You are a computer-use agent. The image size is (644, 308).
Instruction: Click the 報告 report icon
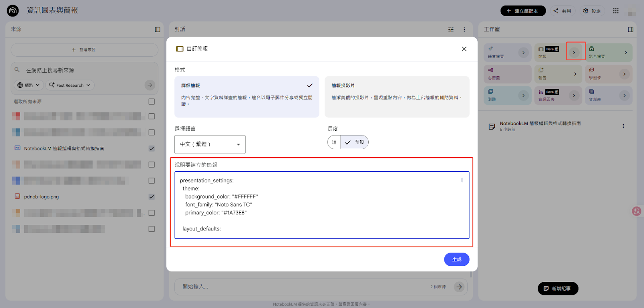pos(541,70)
